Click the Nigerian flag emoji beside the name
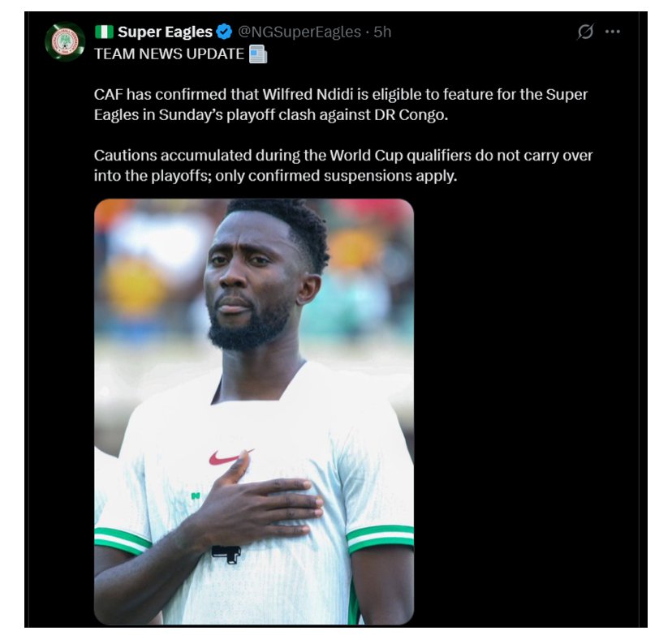Screen dimensions: 672x635 tap(104, 32)
